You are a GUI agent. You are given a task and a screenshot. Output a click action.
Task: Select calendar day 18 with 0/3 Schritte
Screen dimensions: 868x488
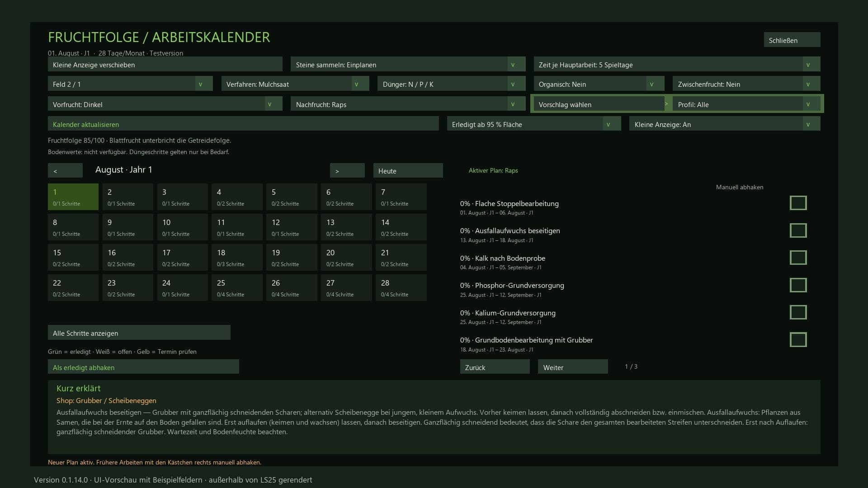(x=237, y=258)
